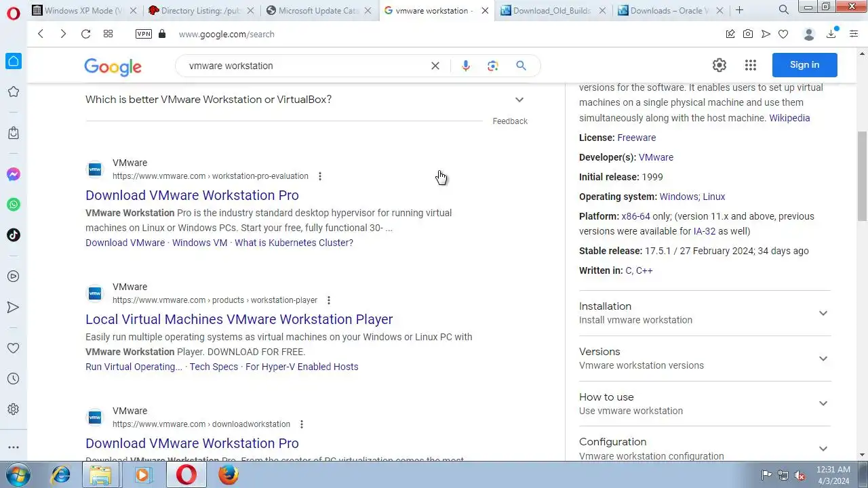Open options menu for workstation-pro-evaluation result
The image size is (868, 488).
(x=320, y=176)
